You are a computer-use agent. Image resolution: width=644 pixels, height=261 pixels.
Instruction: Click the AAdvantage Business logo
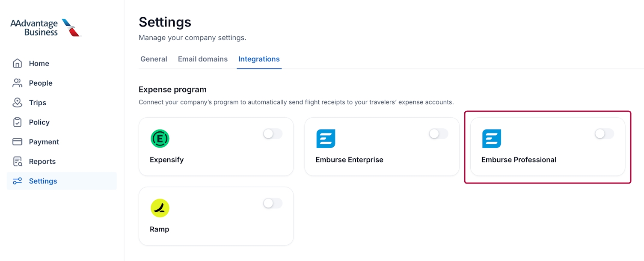(x=45, y=27)
